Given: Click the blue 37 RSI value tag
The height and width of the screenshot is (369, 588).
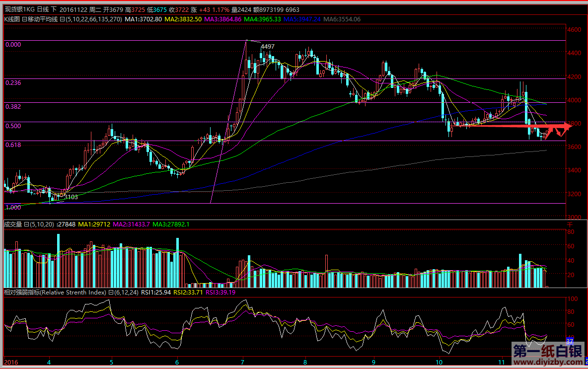Looking at the screenshot, I should point(570,341).
